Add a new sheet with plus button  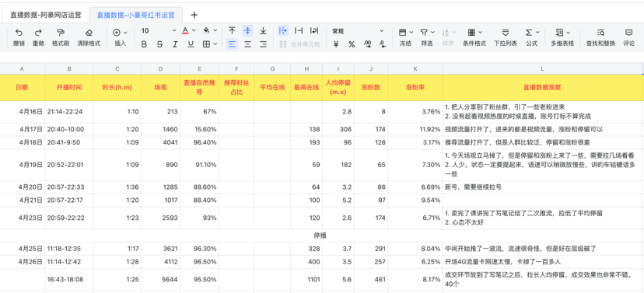click(x=194, y=15)
